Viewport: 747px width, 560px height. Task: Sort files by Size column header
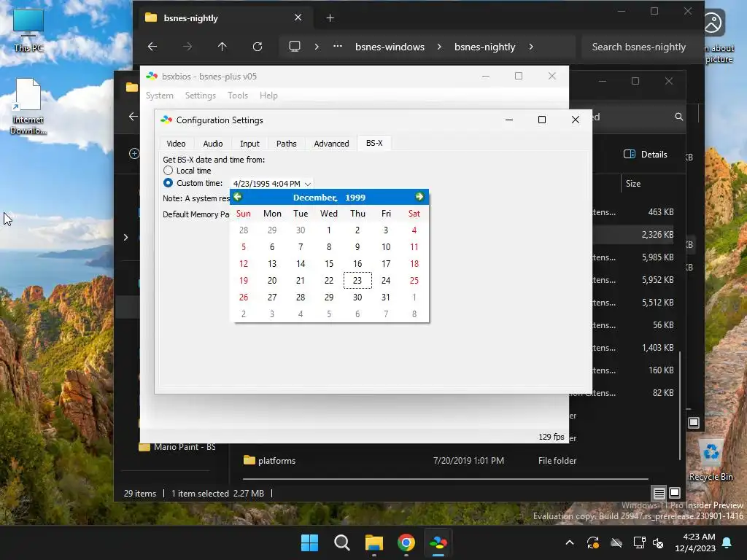click(x=633, y=184)
